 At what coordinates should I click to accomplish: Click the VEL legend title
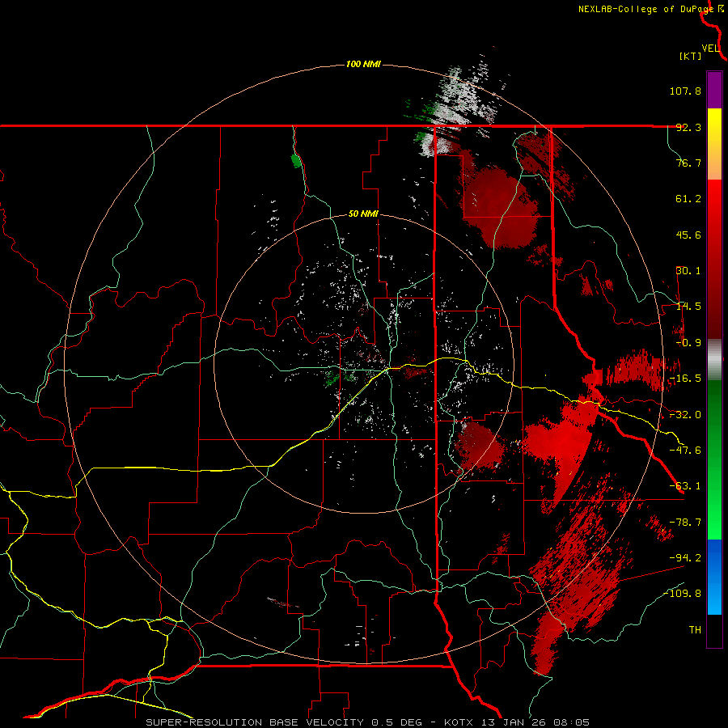click(x=710, y=49)
